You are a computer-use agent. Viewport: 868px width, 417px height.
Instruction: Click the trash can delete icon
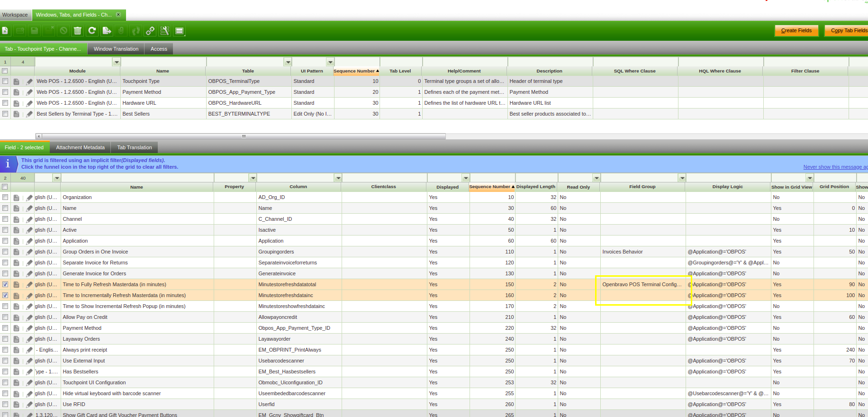point(78,31)
